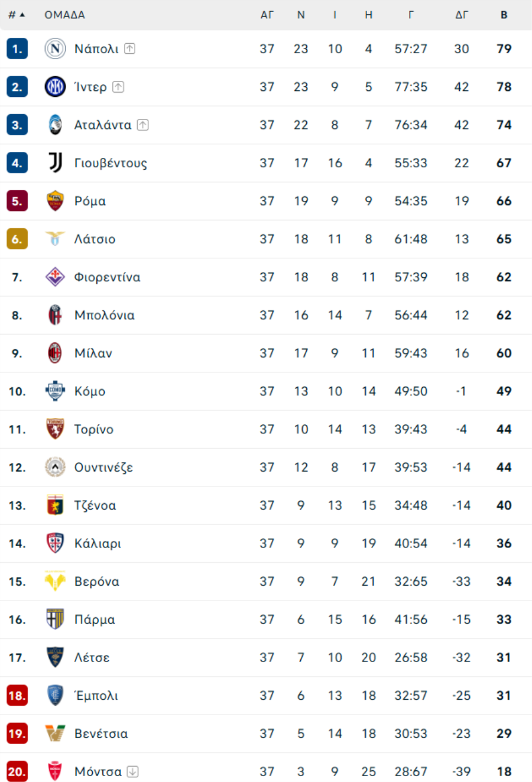Click the Milan team logo
The height and width of the screenshot is (782, 532).
(55, 353)
